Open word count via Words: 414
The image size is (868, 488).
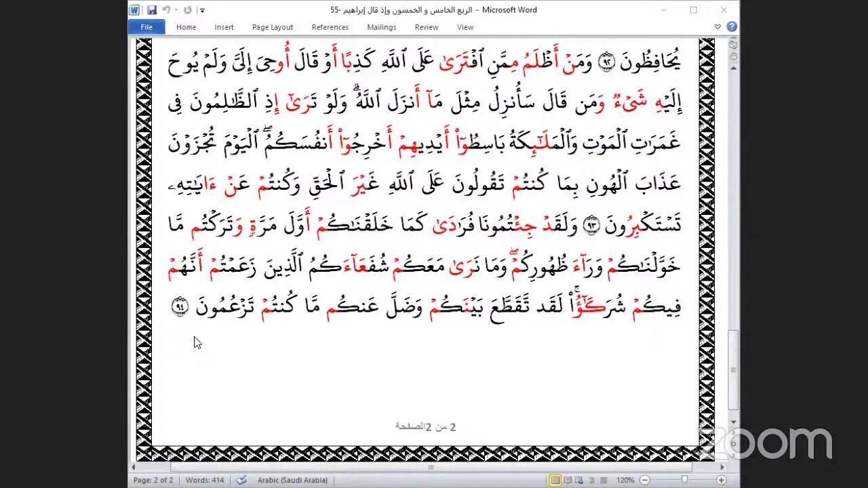click(204, 480)
